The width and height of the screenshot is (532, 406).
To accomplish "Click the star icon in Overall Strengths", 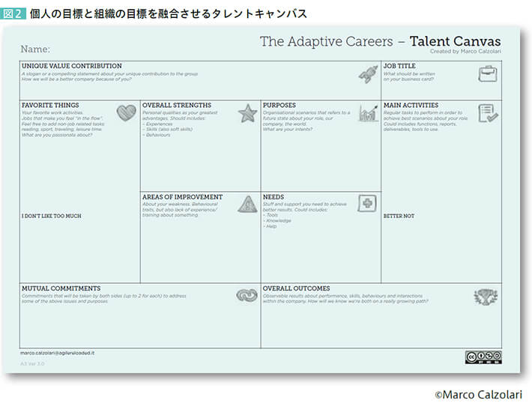I will 247,113.
